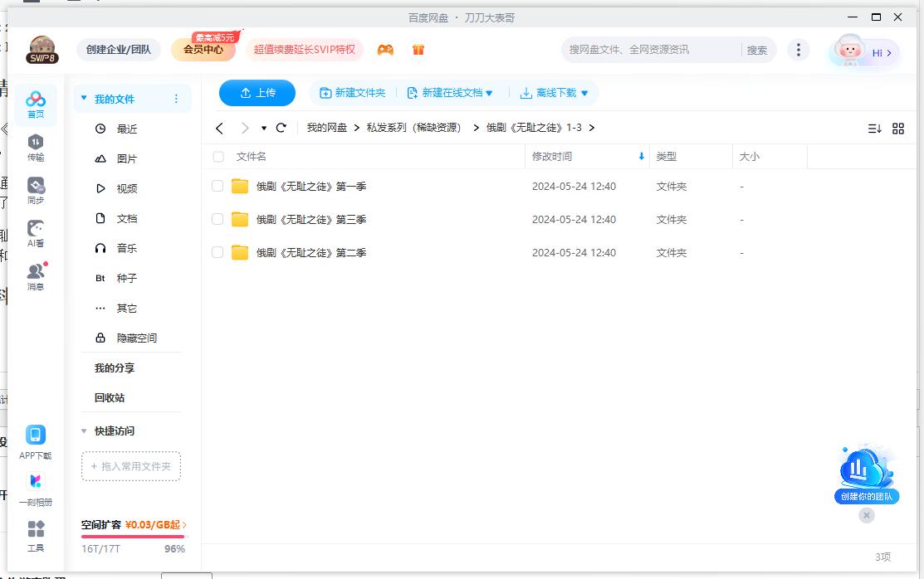Expand the breadcrumb trailing chevron
Image resolution: width=924 pixels, height=579 pixels.
point(592,127)
